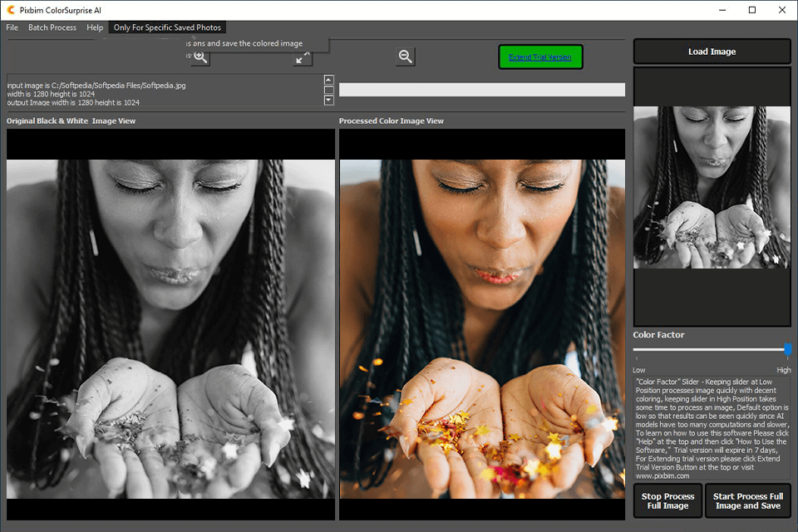Click the 'Color Factor' heading label
This screenshot has width=798, height=532.
(x=658, y=335)
